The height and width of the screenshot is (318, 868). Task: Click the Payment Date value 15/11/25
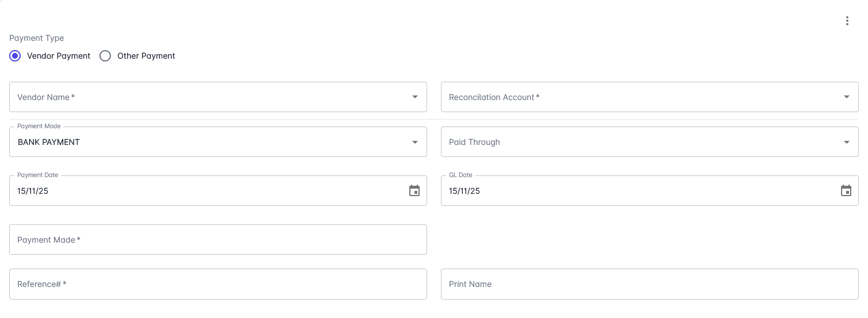[x=33, y=191]
